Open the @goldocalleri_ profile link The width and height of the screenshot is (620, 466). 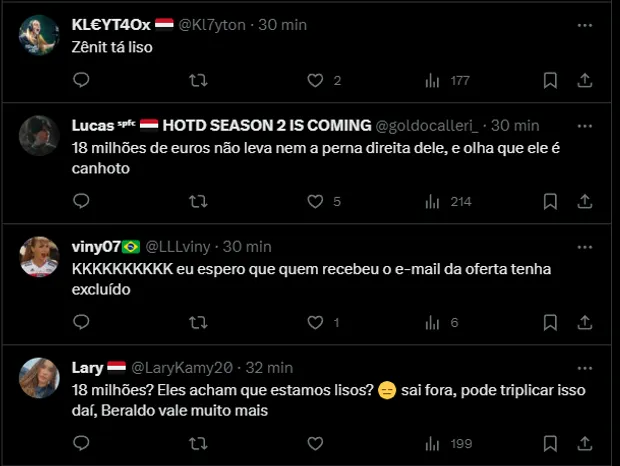click(x=429, y=125)
